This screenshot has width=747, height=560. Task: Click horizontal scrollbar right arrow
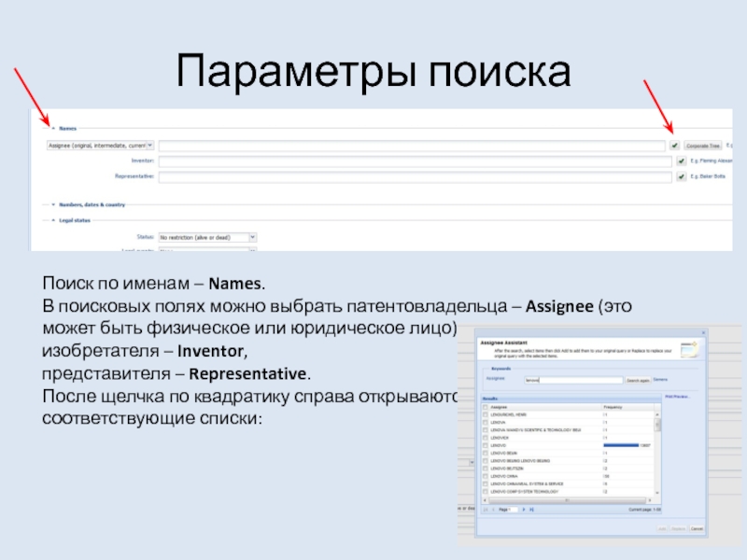tap(649, 500)
